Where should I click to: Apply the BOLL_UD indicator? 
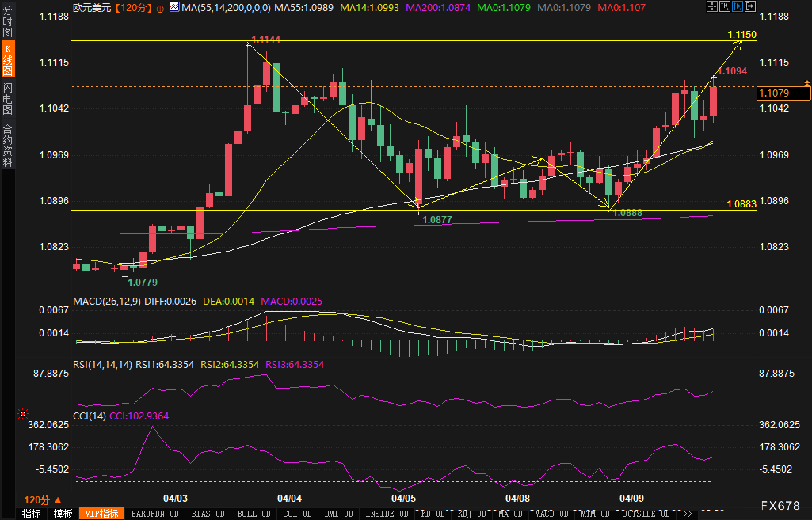(x=254, y=514)
